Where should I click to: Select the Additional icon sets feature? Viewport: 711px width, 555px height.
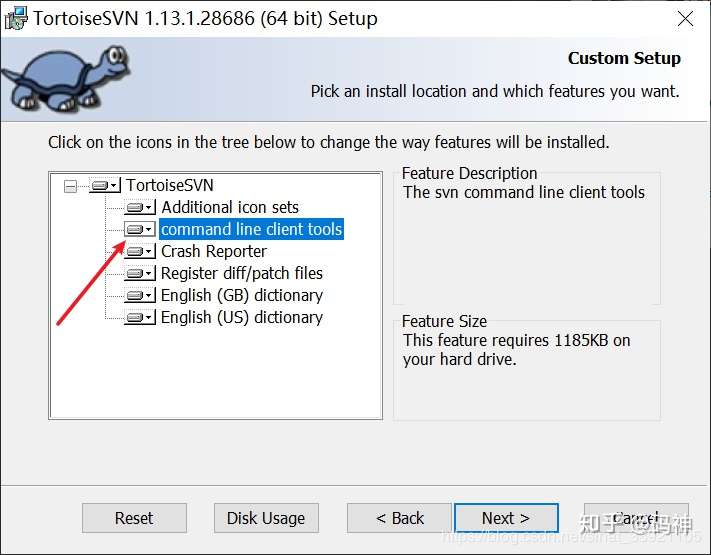point(230,207)
